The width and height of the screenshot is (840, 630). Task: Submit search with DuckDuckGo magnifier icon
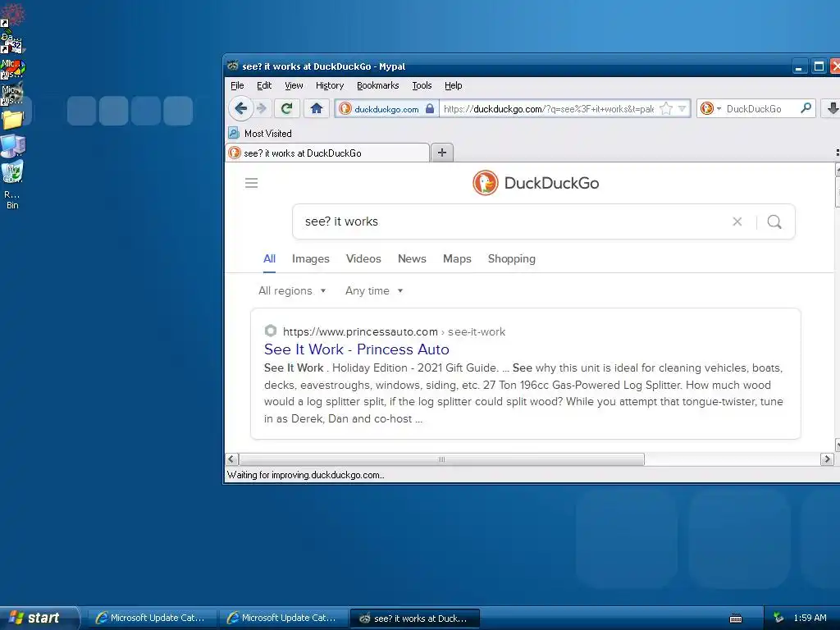click(774, 221)
